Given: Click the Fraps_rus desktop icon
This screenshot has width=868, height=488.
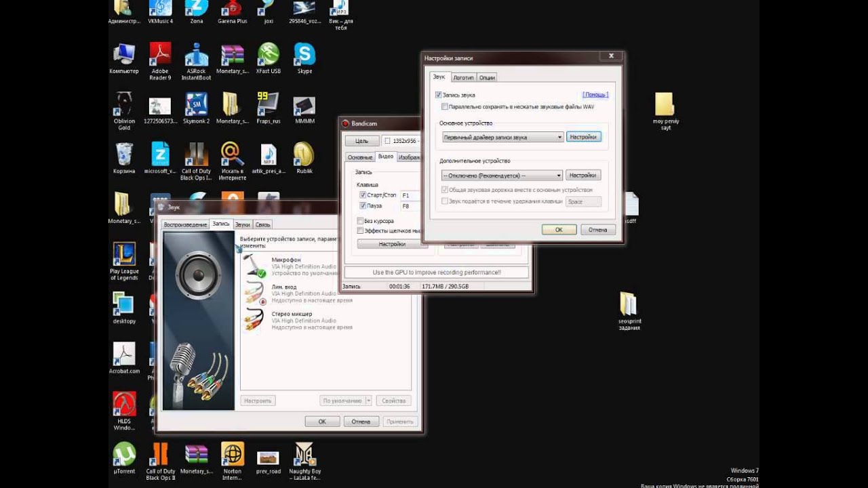Looking at the screenshot, I should click(x=269, y=108).
